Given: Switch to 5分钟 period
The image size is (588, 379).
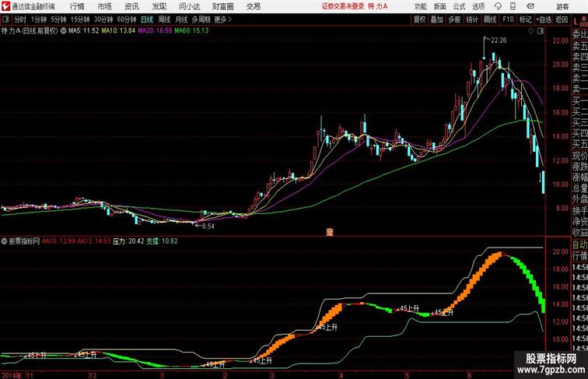Looking at the screenshot, I should point(58,19).
